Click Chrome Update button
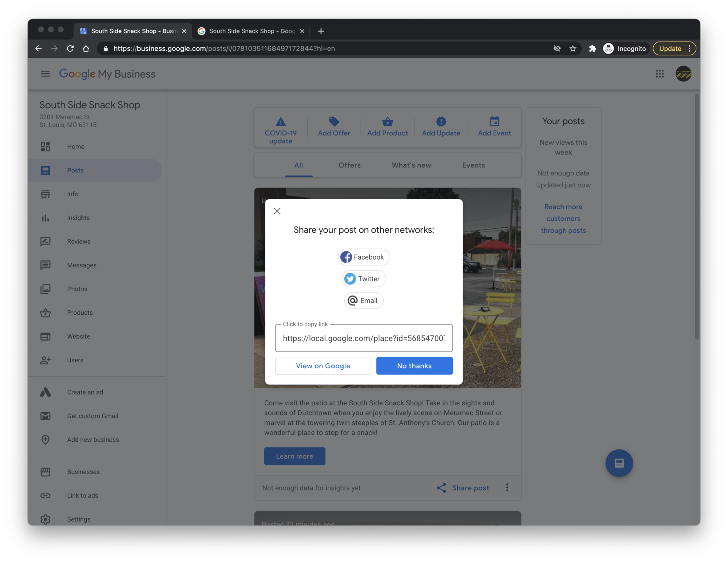This screenshot has height=562, width=728. pos(674,48)
